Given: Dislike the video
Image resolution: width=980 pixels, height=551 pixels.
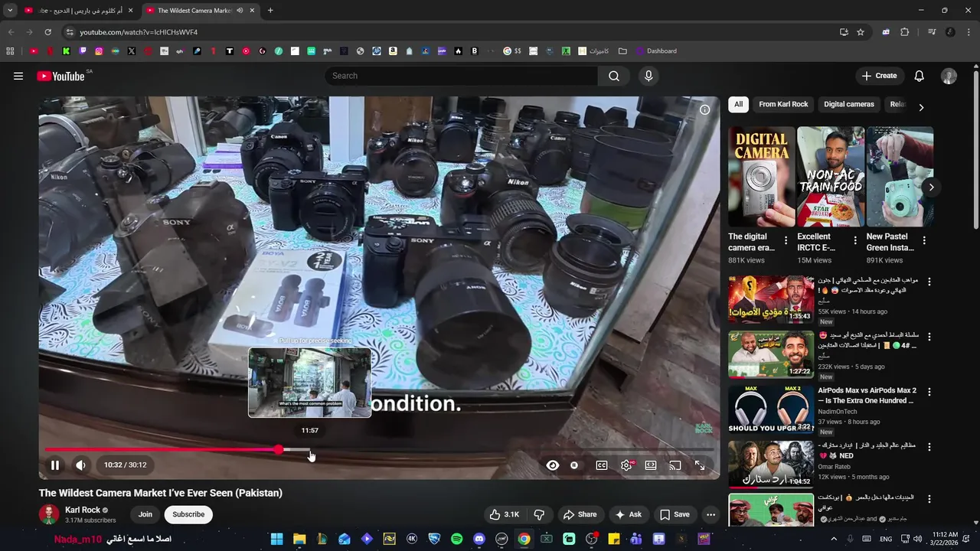Looking at the screenshot, I should point(539,514).
